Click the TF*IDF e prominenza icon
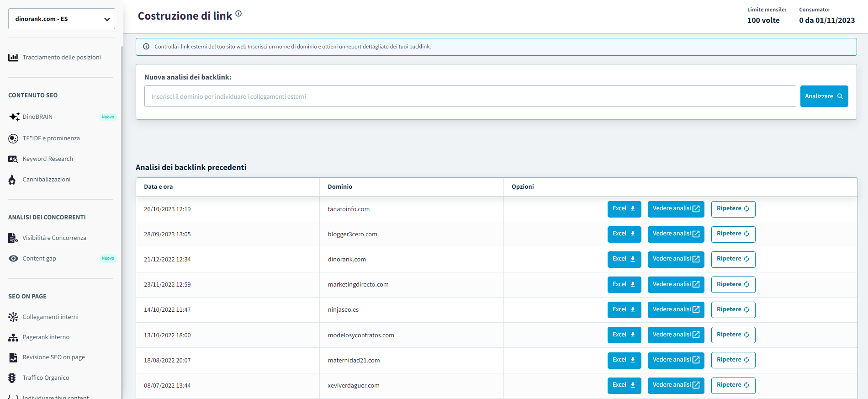This screenshot has width=868, height=399. coord(13,138)
